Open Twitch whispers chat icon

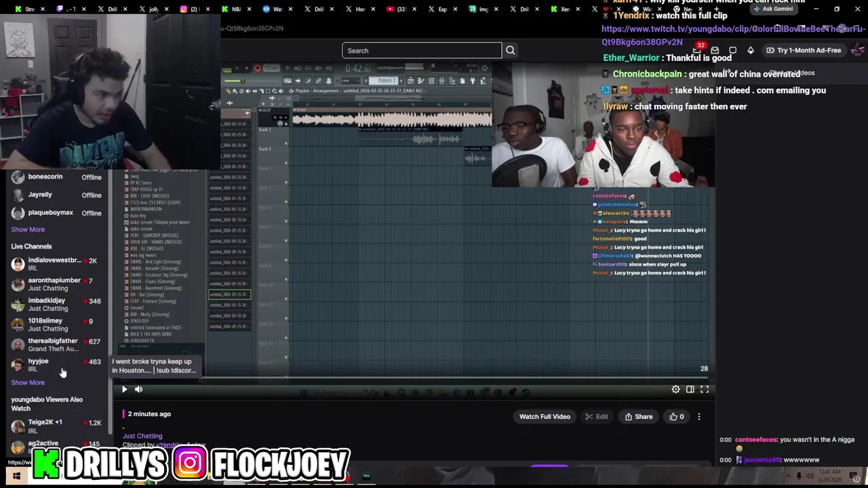(732, 50)
